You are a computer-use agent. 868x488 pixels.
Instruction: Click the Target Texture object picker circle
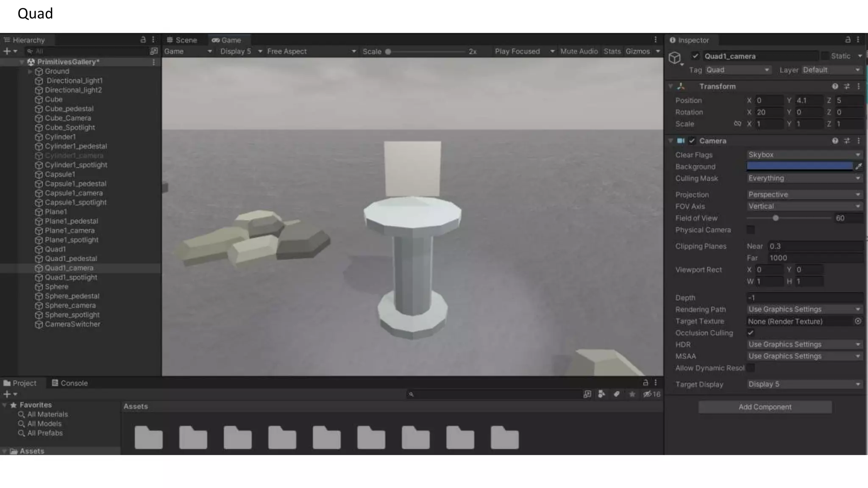click(x=858, y=321)
